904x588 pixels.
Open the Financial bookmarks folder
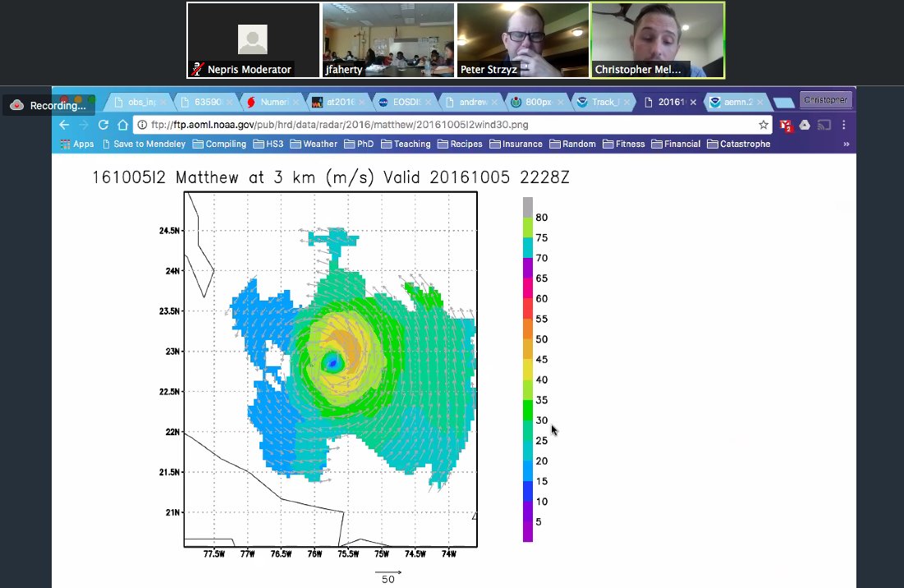(x=675, y=144)
